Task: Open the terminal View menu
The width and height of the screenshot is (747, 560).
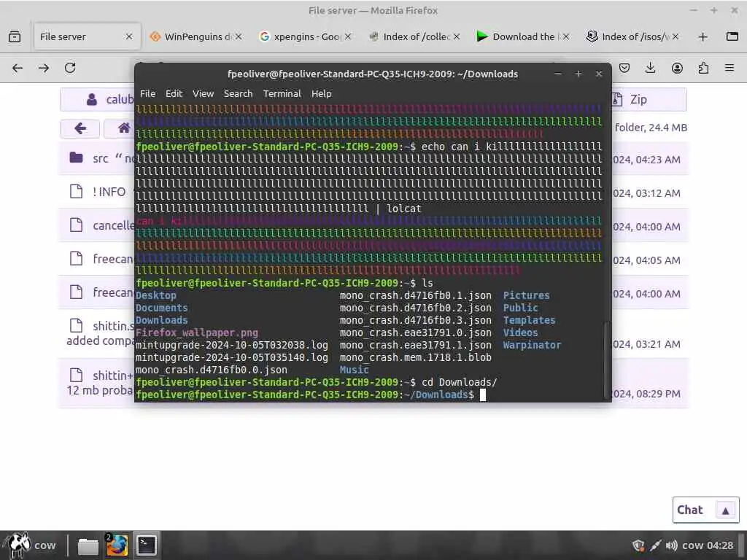Action: (x=203, y=94)
